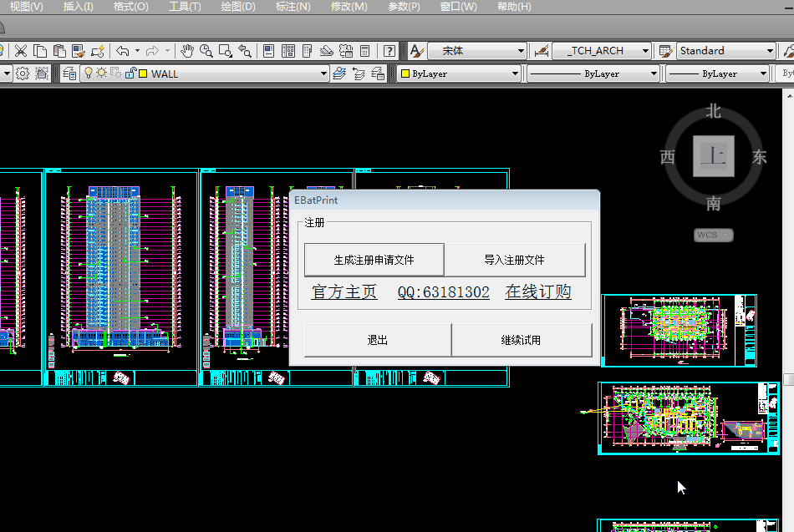The image size is (794, 532).
Task: Click the Help question mark icon
Action: tap(389, 51)
